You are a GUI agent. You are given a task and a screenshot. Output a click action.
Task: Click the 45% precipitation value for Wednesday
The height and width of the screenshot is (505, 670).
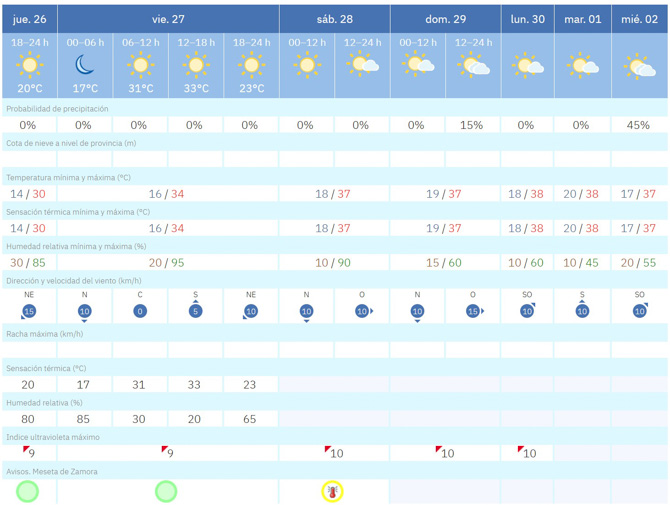click(x=639, y=125)
